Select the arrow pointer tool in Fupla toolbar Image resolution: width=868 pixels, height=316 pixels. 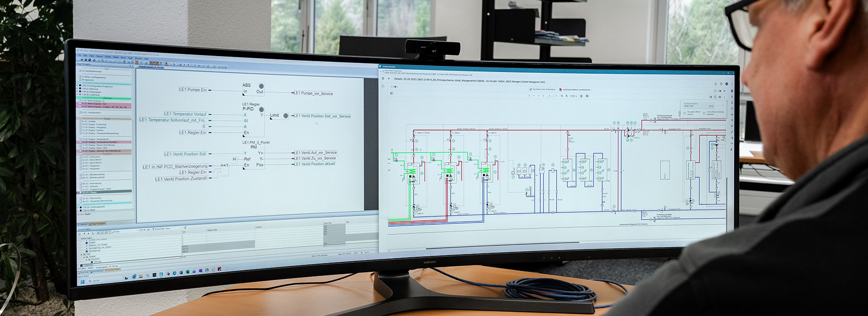pos(166,64)
